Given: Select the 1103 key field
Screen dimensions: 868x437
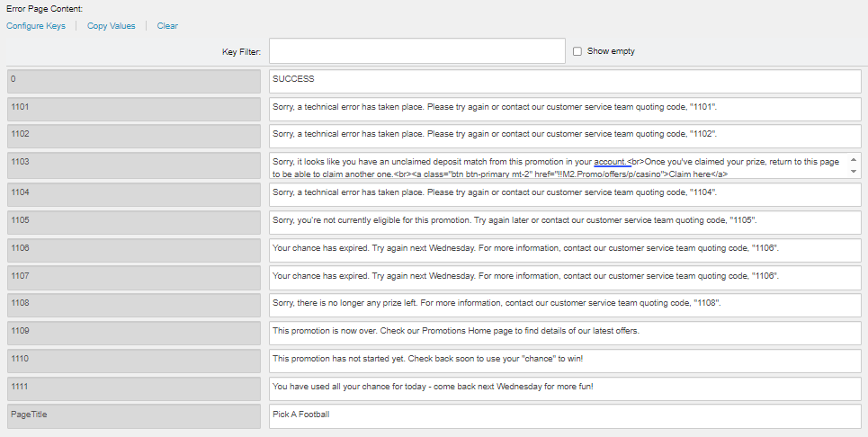Looking at the screenshot, I should [134, 165].
